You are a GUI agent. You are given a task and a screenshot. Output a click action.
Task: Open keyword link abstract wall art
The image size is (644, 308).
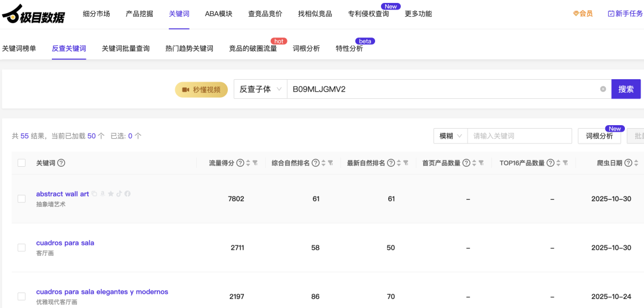click(x=63, y=194)
